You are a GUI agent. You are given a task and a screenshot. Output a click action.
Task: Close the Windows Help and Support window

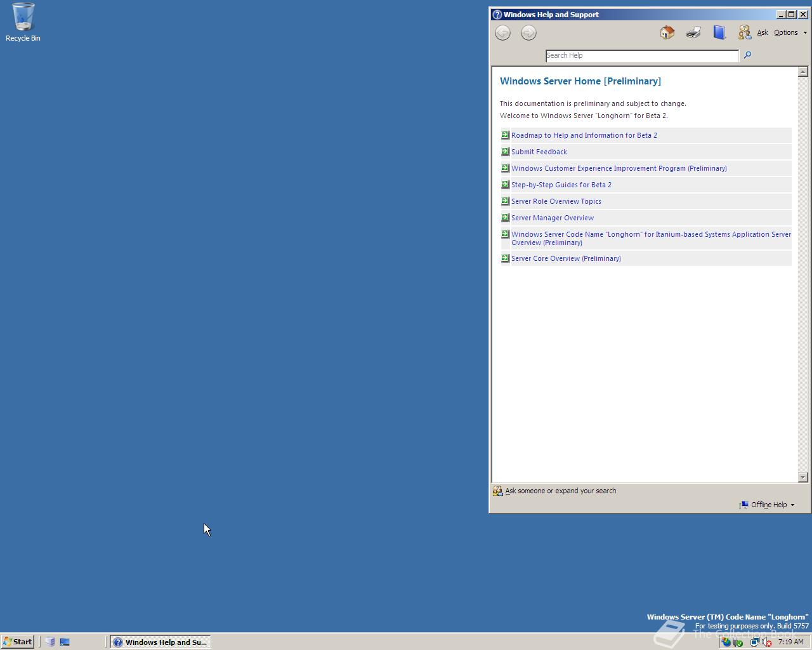(802, 15)
